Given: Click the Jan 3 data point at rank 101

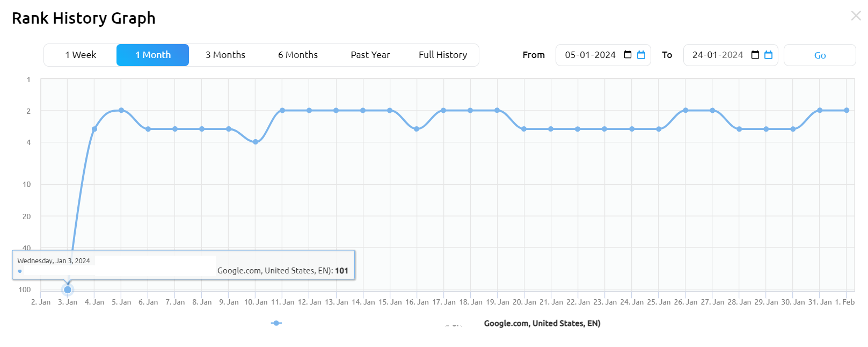Looking at the screenshot, I should [68, 290].
